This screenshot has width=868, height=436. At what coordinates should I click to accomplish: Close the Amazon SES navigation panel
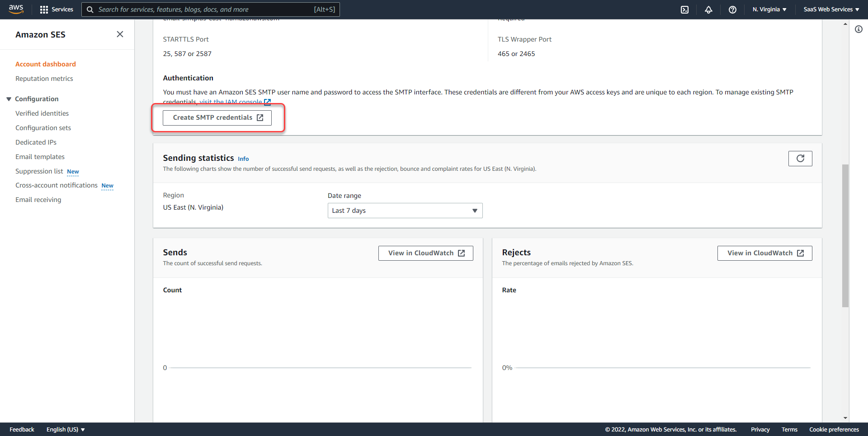pos(120,34)
